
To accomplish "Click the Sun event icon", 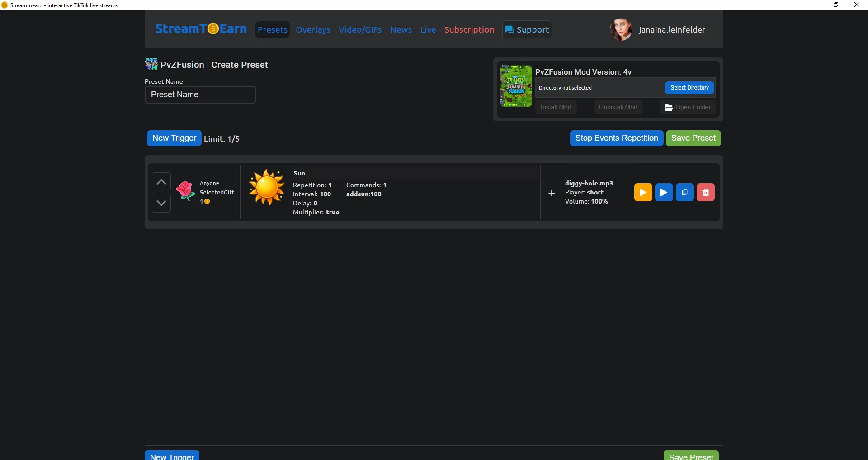I will coord(267,187).
